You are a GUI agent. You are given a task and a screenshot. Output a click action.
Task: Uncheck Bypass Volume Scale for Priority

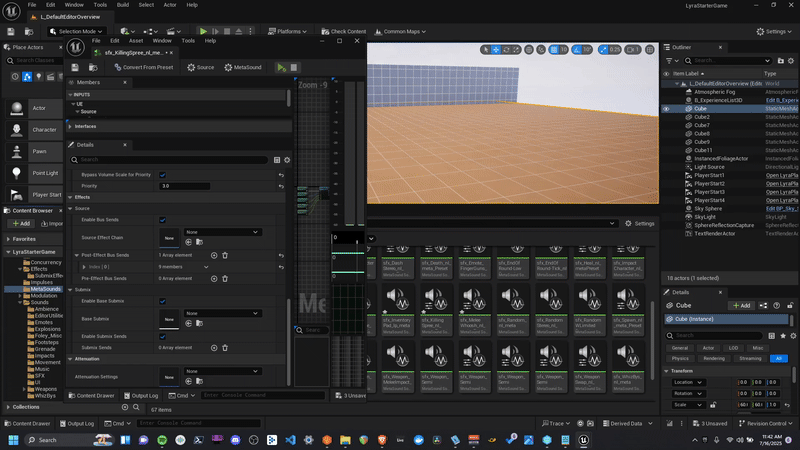[162, 175]
